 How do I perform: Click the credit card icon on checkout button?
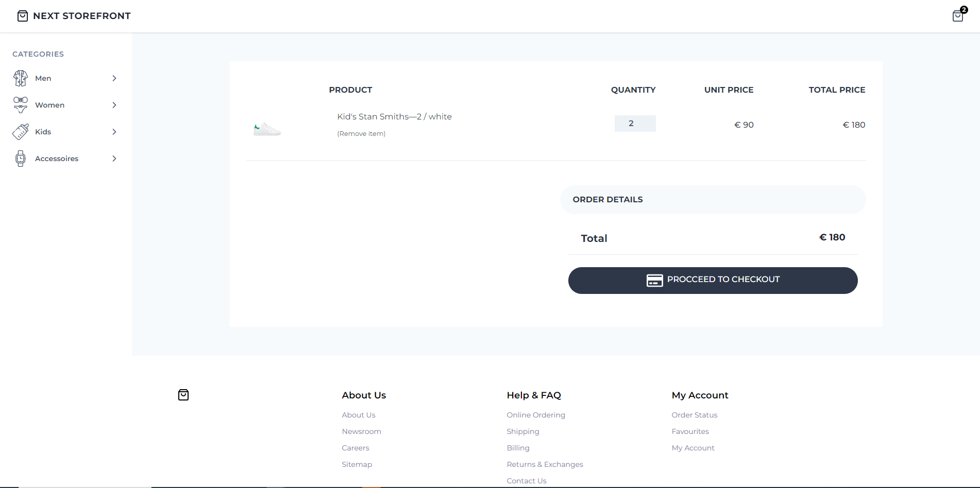(654, 280)
